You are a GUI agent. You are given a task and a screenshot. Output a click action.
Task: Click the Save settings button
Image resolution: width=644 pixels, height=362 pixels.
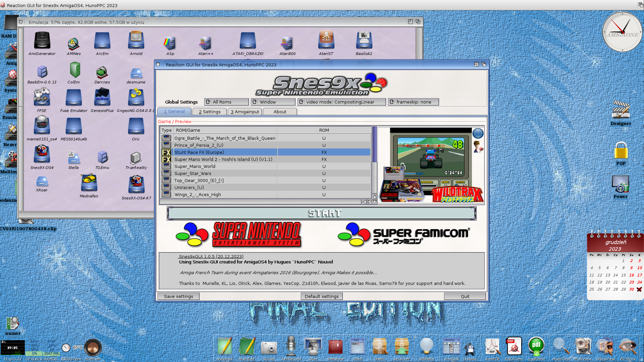click(x=178, y=296)
